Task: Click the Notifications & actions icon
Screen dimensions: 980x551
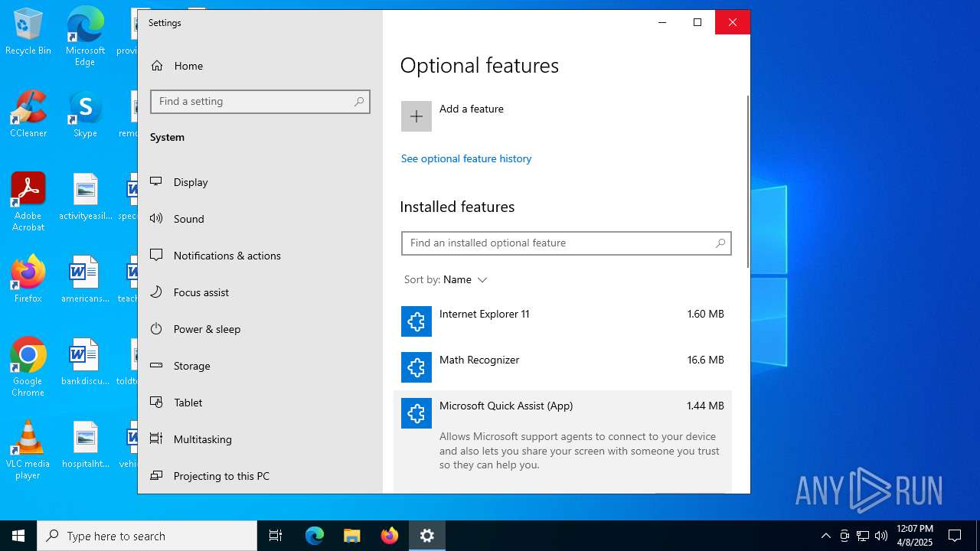Action: click(156, 256)
